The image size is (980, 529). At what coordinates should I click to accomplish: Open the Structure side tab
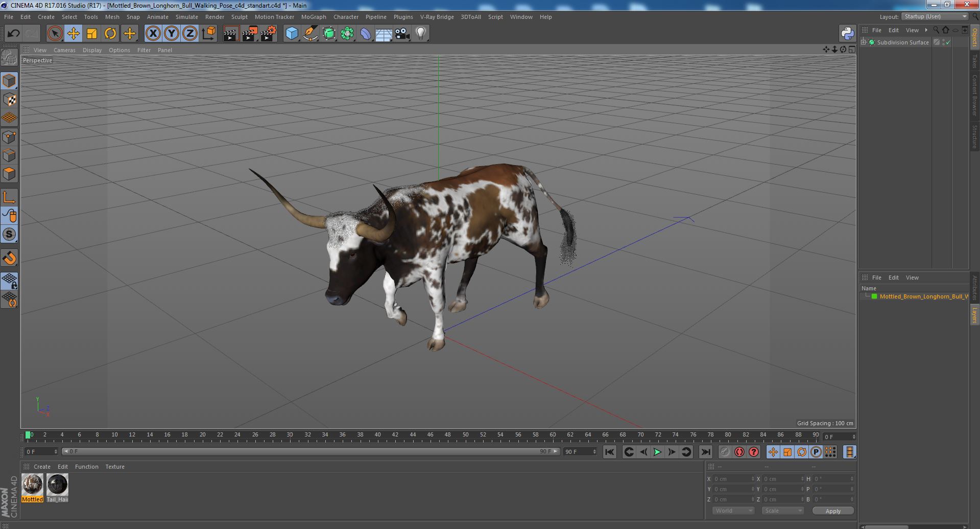pos(974,136)
